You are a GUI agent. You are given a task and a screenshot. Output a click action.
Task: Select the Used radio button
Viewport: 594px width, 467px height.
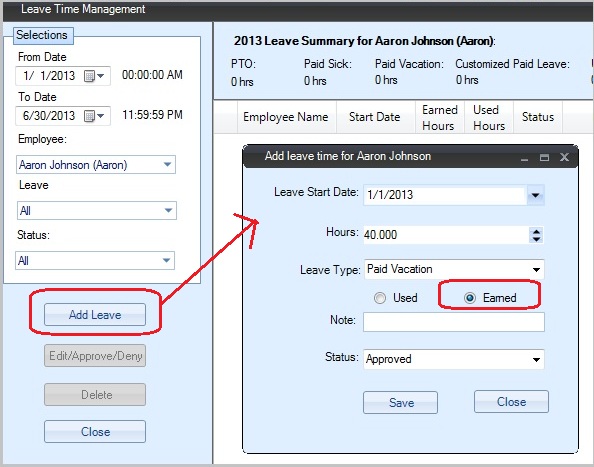tap(380, 298)
